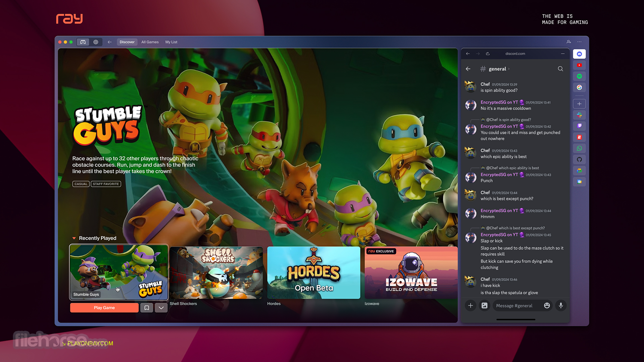Viewport: 644px width, 362px height.
Task: Click the discord.com address bar
Action: pos(515,54)
